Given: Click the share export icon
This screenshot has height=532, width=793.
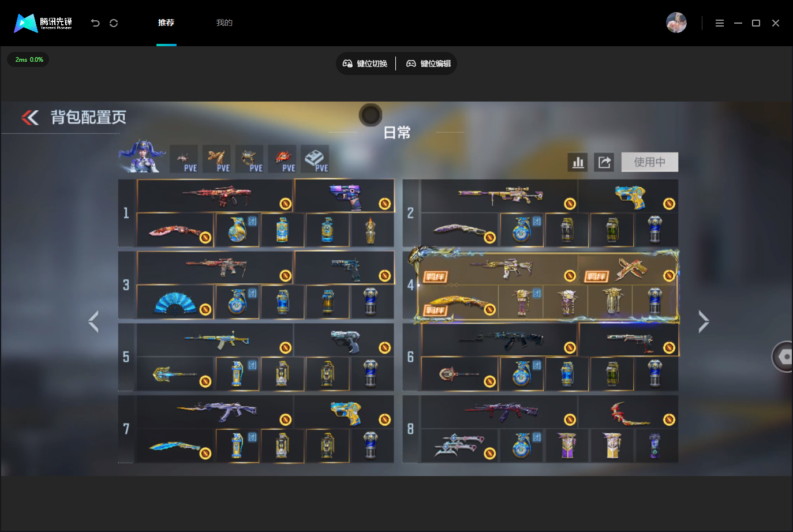Looking at the screenshot, I should 604,162.
